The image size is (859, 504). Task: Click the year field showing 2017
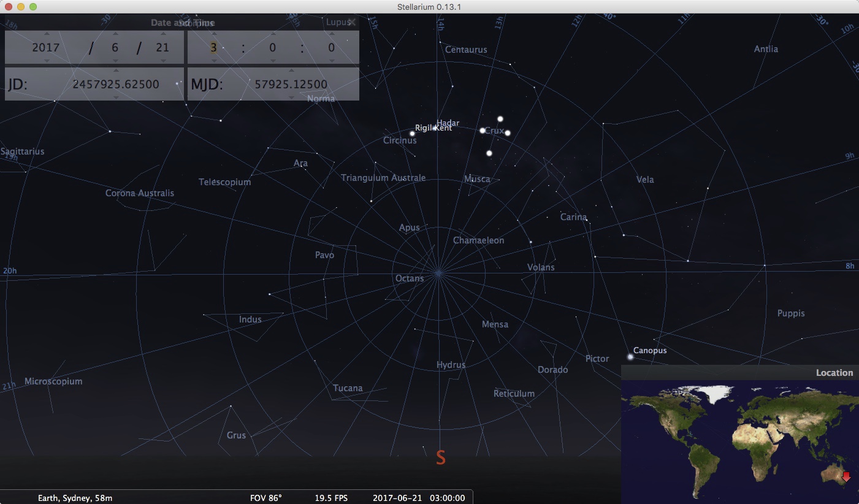46,47
